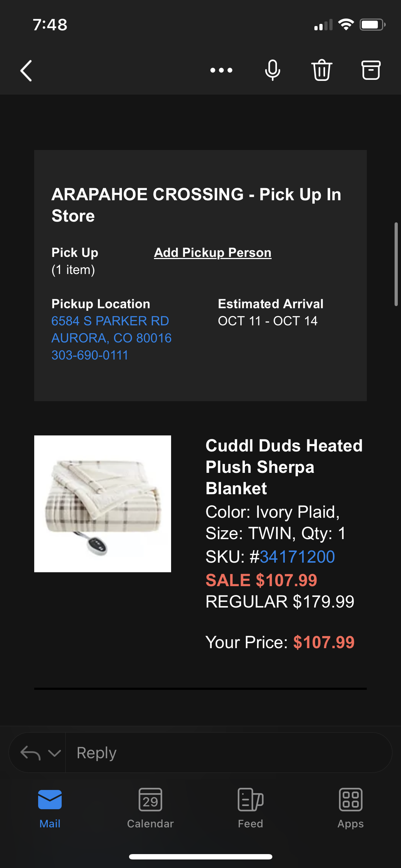The width and height of the screenshot is (401, 868).
Task: Call the store number 303-690-0111
Action: tap(90, 355)
